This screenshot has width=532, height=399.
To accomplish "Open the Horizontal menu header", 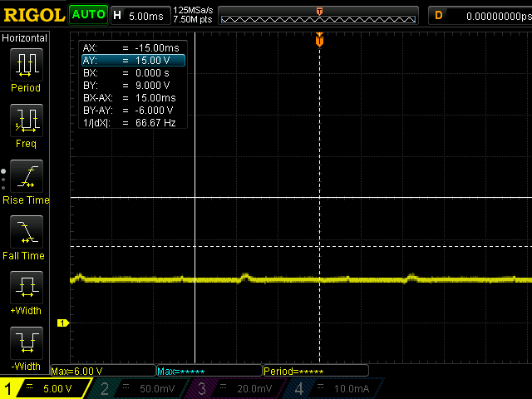I will click(25, 38).
